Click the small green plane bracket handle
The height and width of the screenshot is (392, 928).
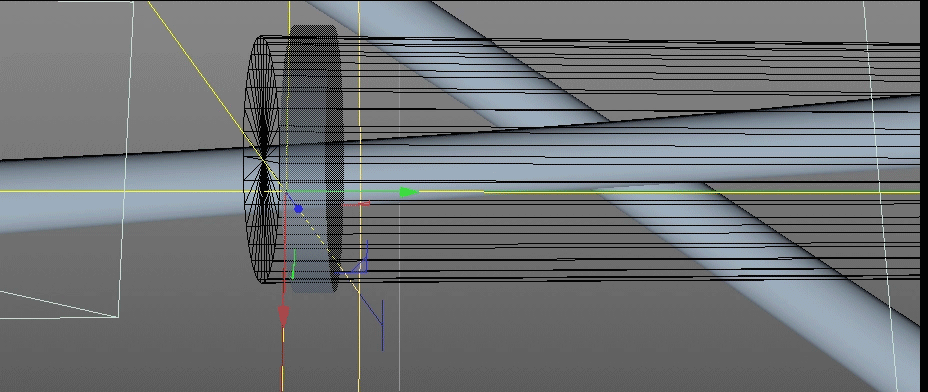pyautogui.click(x=294, y=265)
